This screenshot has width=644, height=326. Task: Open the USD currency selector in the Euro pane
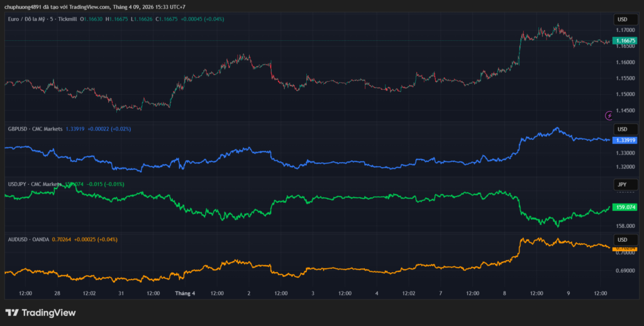[623, 20]
